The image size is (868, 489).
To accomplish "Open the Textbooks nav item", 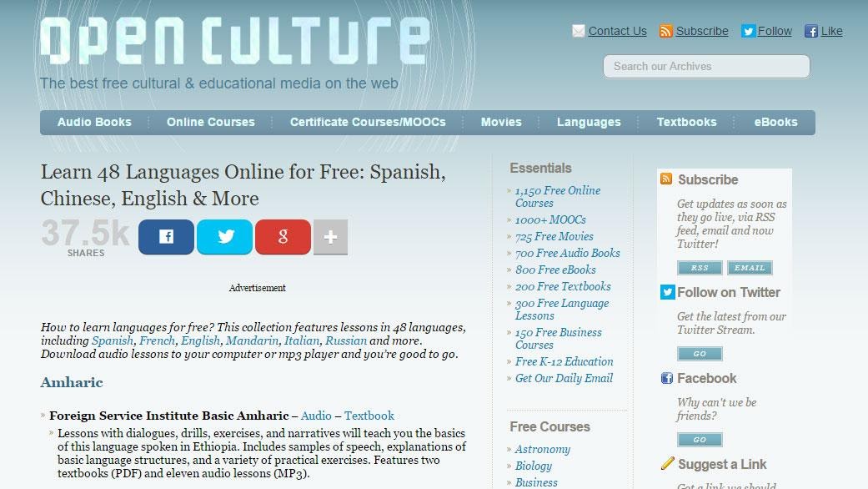I will [686, 122].
